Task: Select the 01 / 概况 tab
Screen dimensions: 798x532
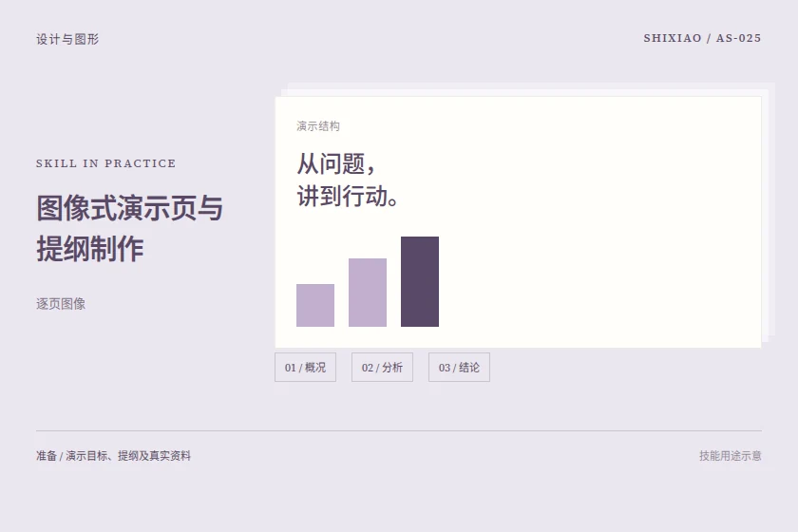Action: click(x=305, y=367)
